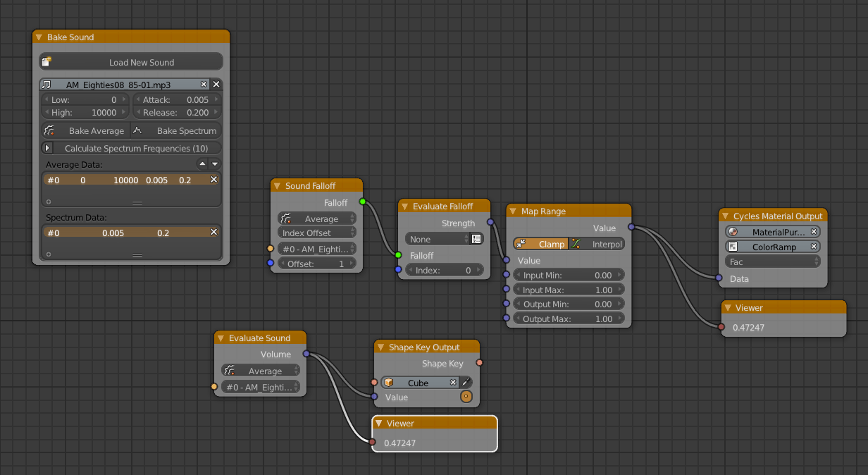
Task: Toggle the Clamp option in Map Range
Action: point(540,244)
